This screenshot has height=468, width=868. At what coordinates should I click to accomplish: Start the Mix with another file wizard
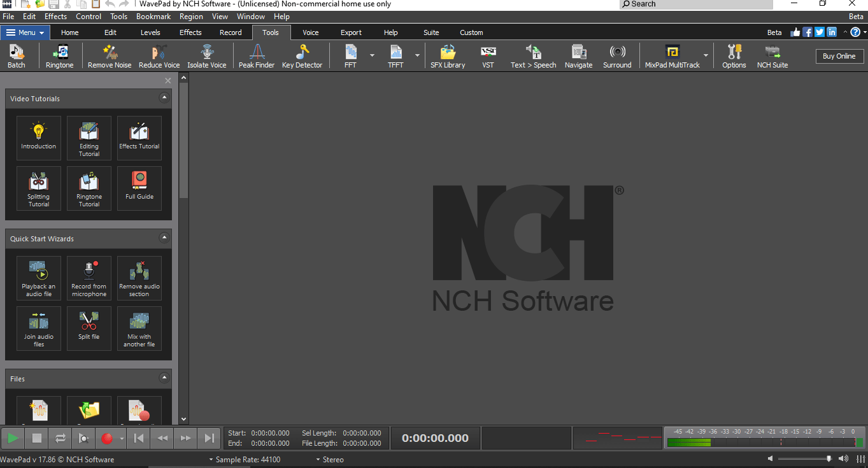pyautogui.click(x=139, y=328)
